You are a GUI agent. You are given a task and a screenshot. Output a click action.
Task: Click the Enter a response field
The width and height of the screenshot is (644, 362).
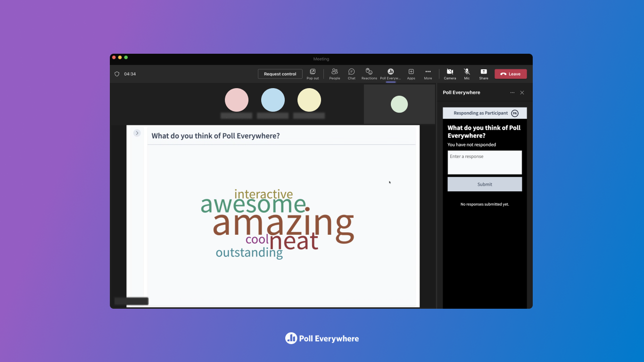coord(485,162)
